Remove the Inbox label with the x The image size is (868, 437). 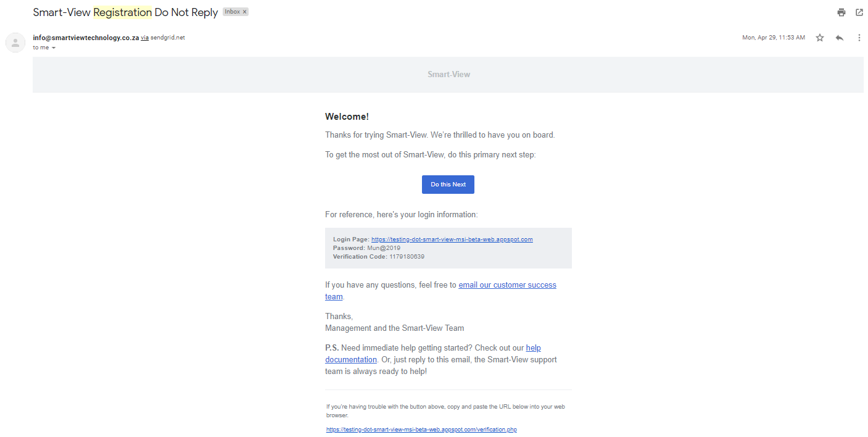tap(244, 12)
